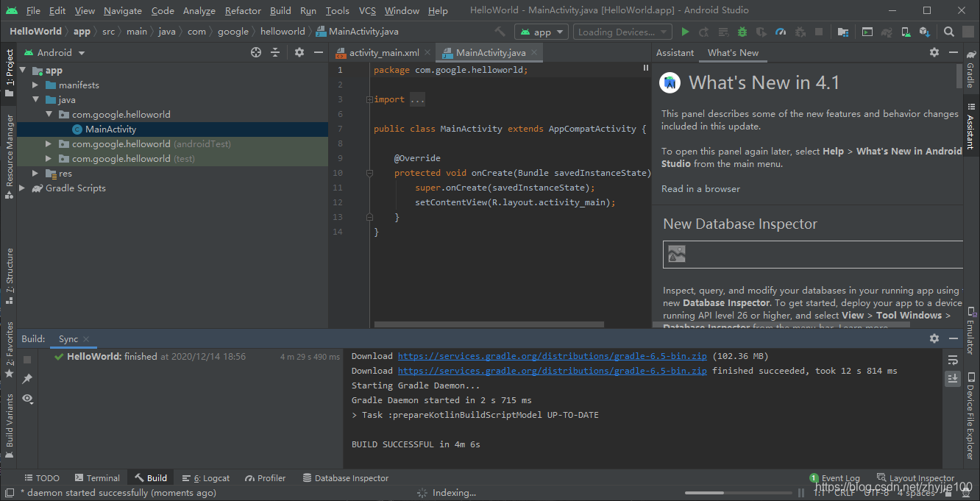This screenshot has height=501, width=980.
Task: Open the first gradle-6.5-bin.zip download link
Action: pos(552,356)
